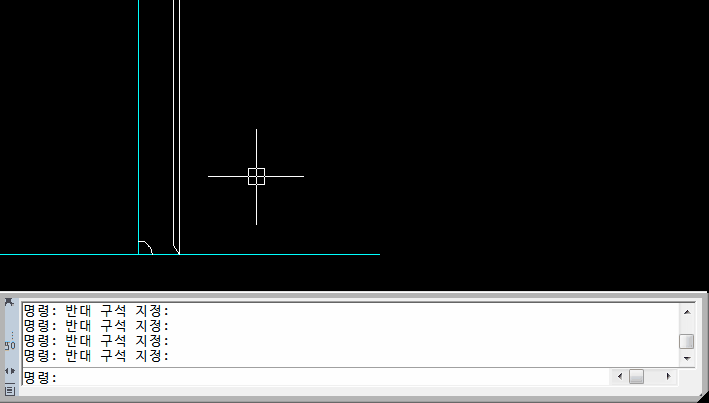Click the left arrow of the command line scrollbar
The width and height of the screenshot is (709, 403).
(x=619, y=376)
